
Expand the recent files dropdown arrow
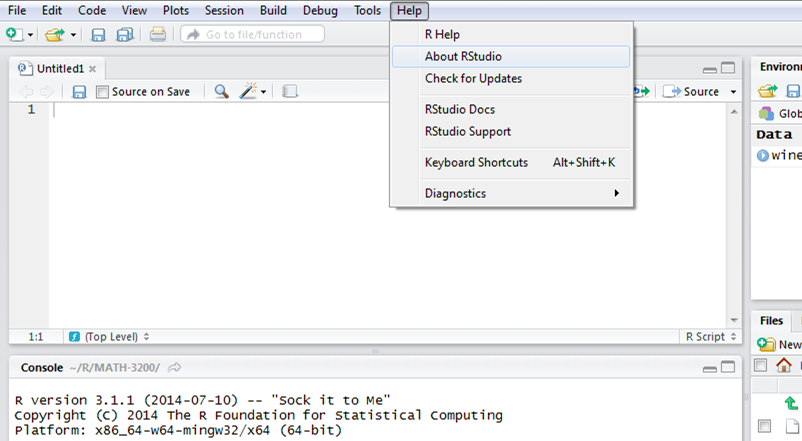(73, 35)
